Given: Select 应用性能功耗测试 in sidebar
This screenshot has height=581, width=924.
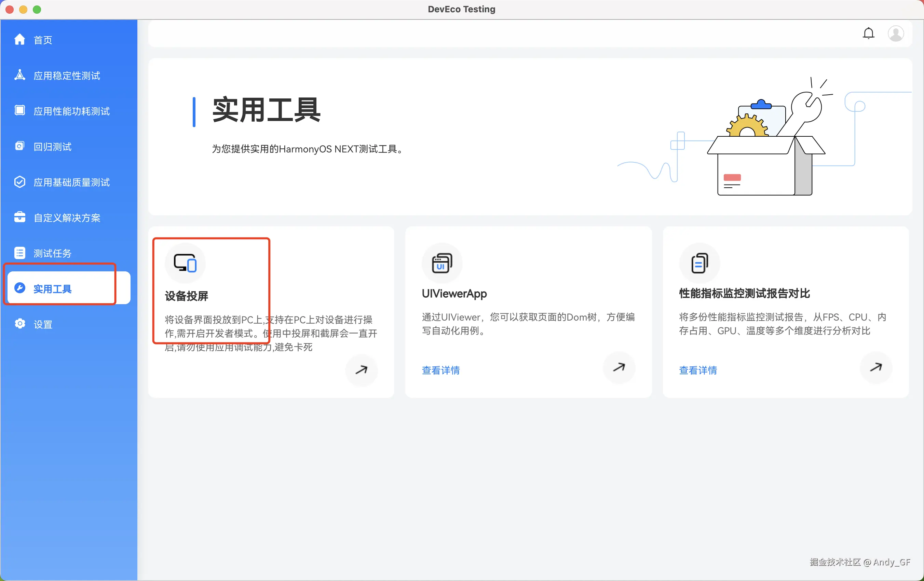Looking at the screenshot, I should (71, 111).
